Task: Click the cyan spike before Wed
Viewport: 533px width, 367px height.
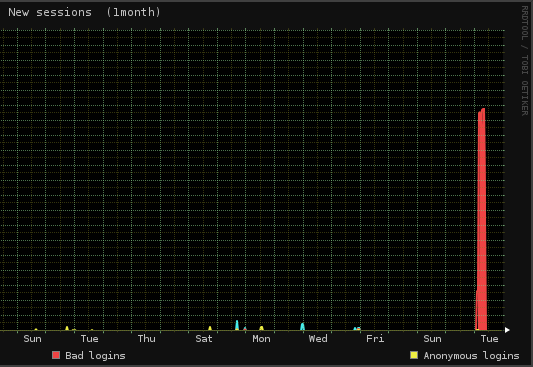Action: coord(303,327)
